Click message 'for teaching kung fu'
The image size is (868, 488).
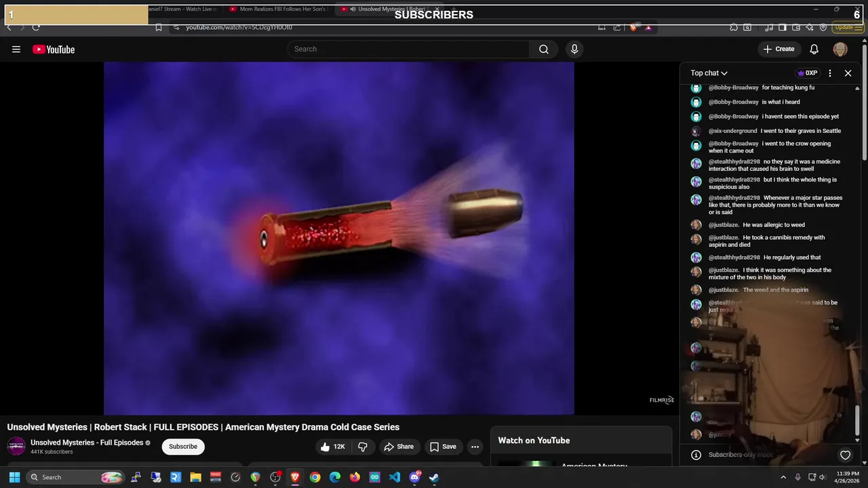(x=788, y=87)
